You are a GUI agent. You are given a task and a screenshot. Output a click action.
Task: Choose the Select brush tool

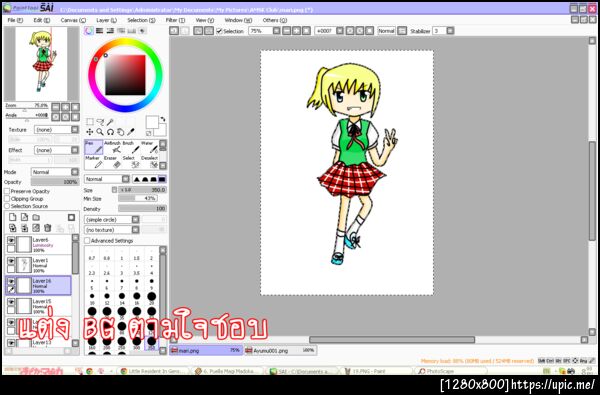tap(131, 162)
